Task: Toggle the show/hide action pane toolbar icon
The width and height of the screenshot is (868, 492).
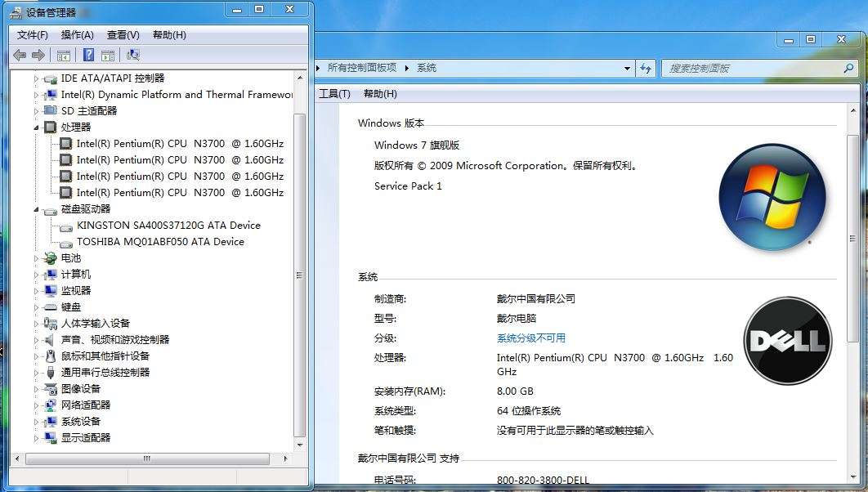Action: pyautogui.click(x=108, y=56)
